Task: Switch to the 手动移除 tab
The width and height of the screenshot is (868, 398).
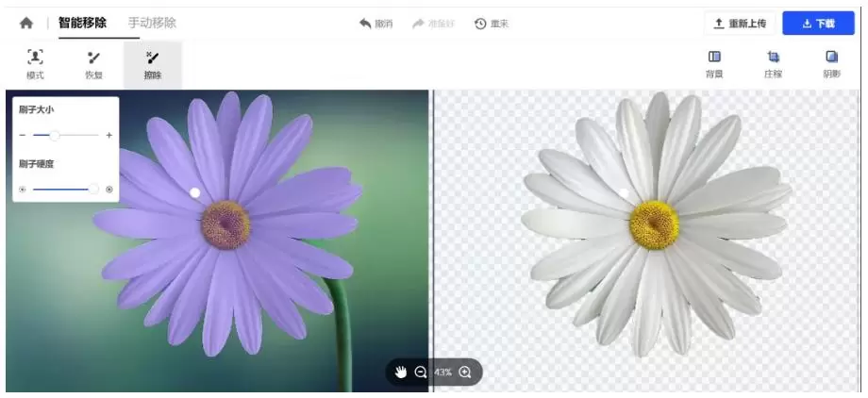Action: click(x=152, y=24)
